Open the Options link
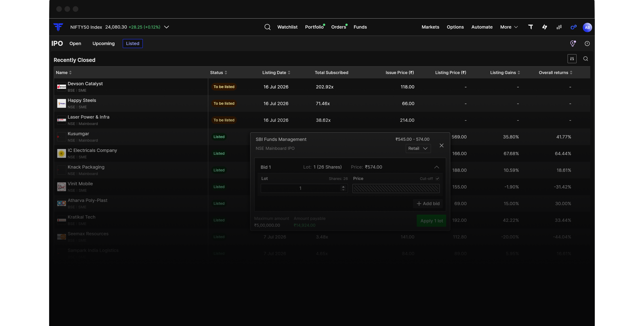This screenshot has height=326, width=644. (x=455, y=27)
